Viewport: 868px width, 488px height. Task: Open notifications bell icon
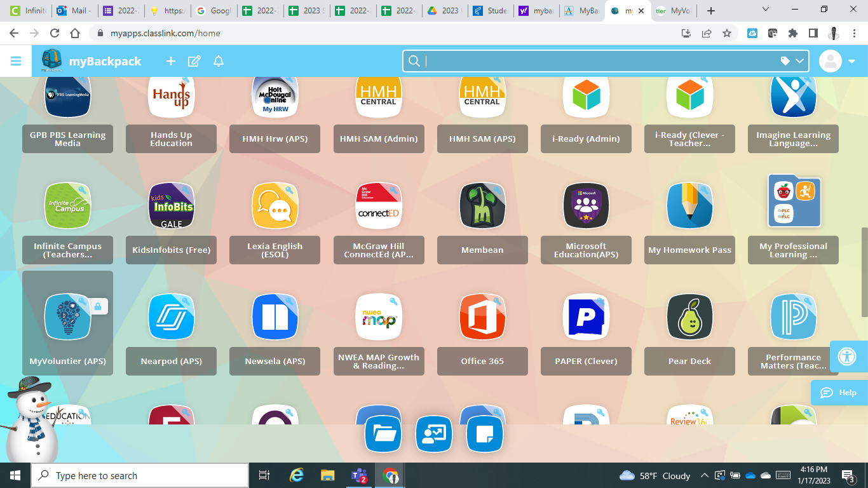(218, 61)
